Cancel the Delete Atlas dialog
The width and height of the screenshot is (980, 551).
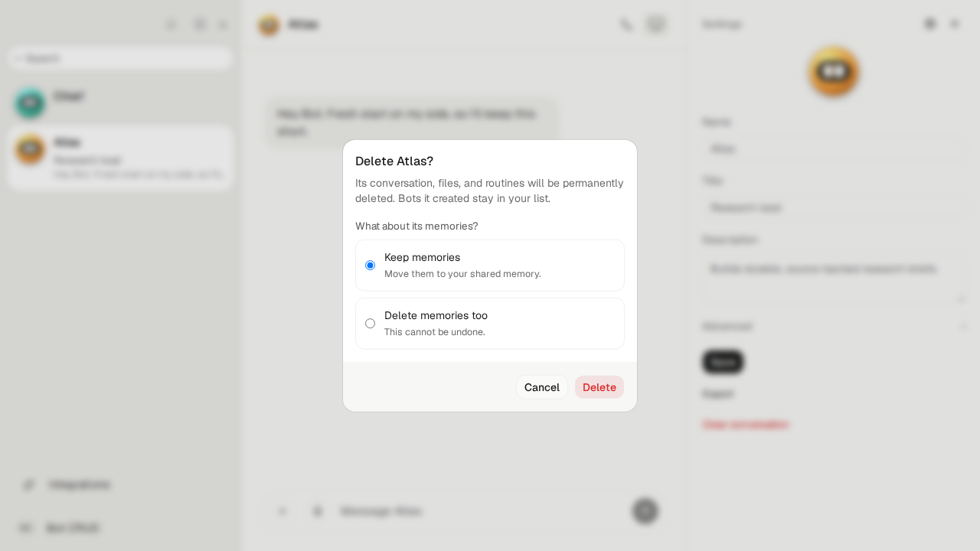(x=542, y=387)
